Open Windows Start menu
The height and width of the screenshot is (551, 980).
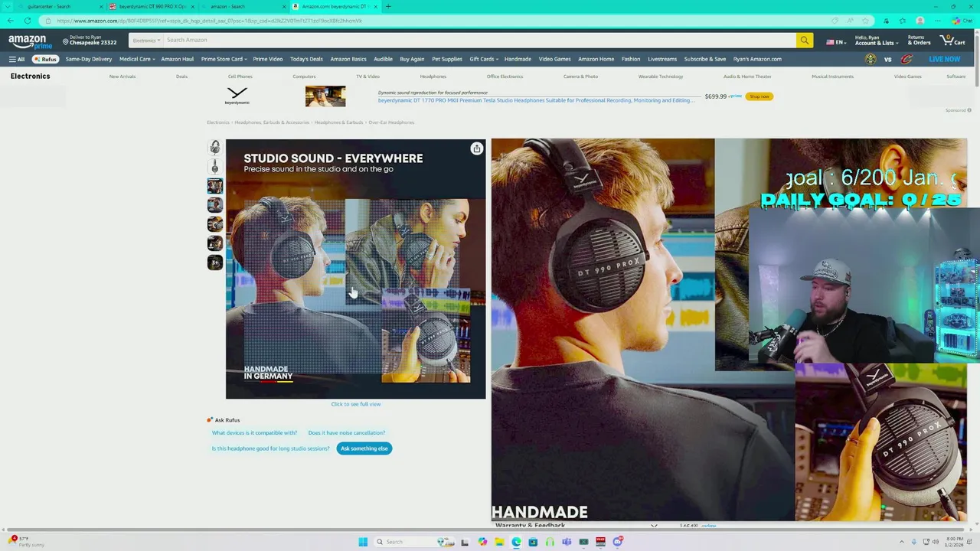click(x=363, y=542)
